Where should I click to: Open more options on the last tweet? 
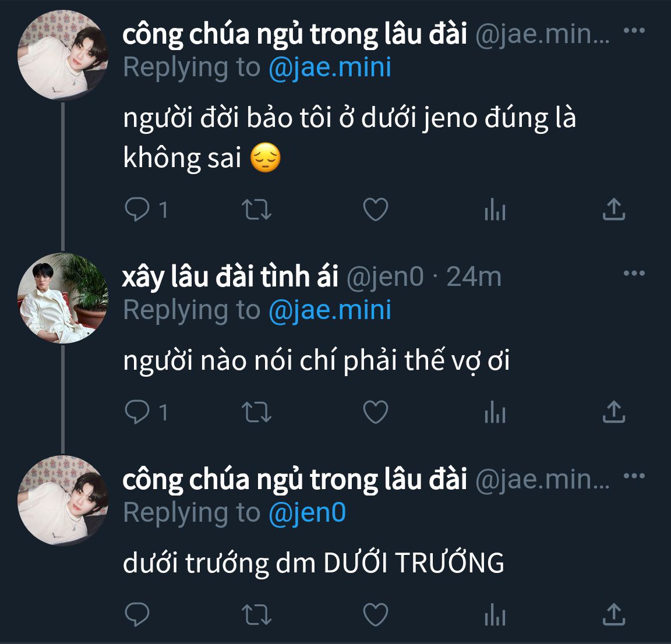634,475
